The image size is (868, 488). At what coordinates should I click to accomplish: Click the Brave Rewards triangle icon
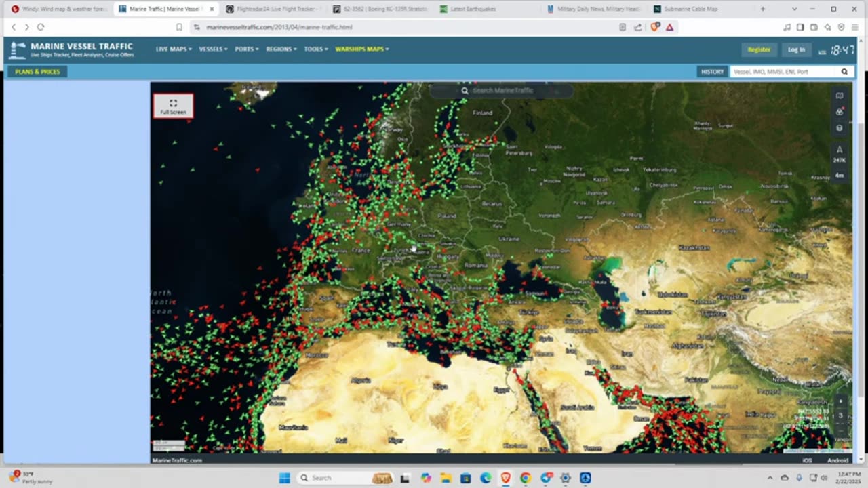pyautogui.click(x=670, y=27)
